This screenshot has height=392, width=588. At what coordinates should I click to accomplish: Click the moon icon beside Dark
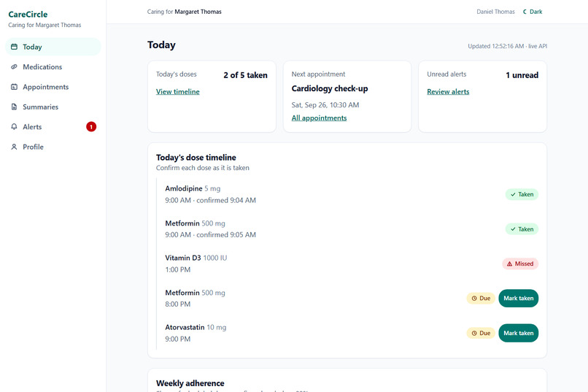[x=525, y=12]
